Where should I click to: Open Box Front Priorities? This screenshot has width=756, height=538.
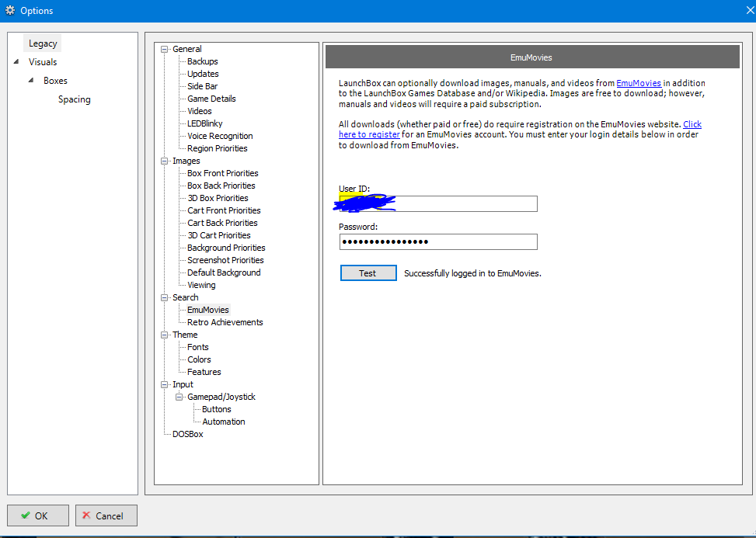coord(223,173)
